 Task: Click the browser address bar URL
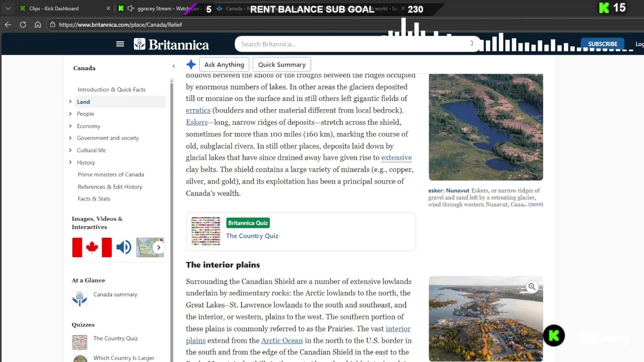[x=120, y=24]
